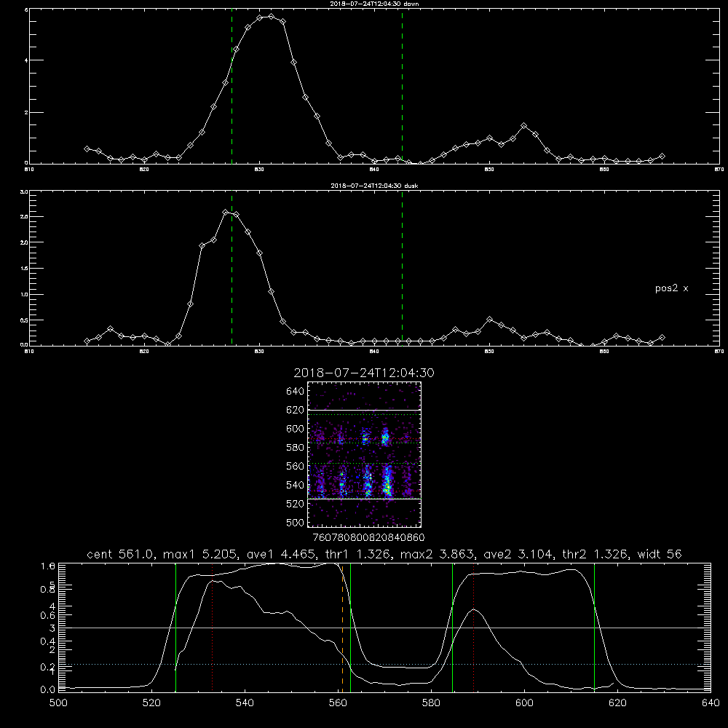Click the 'cent 561.0' value in bottom title

tap(120, 554)
